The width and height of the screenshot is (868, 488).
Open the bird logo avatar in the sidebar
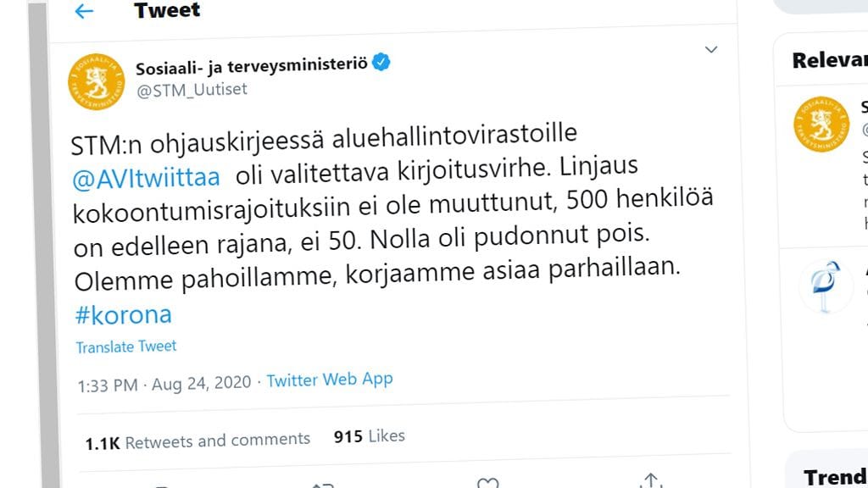pyautogui.click(x=826, y=286)
